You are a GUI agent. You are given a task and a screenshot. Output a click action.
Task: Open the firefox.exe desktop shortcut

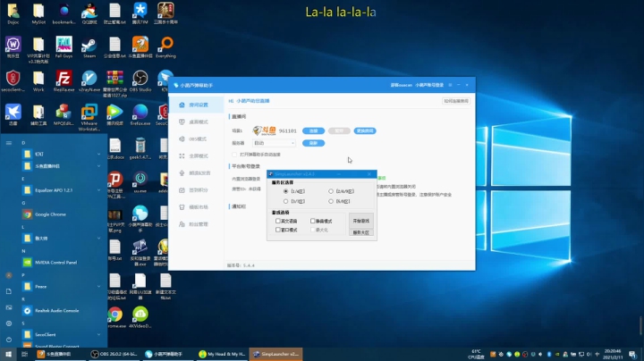[140, 115]
